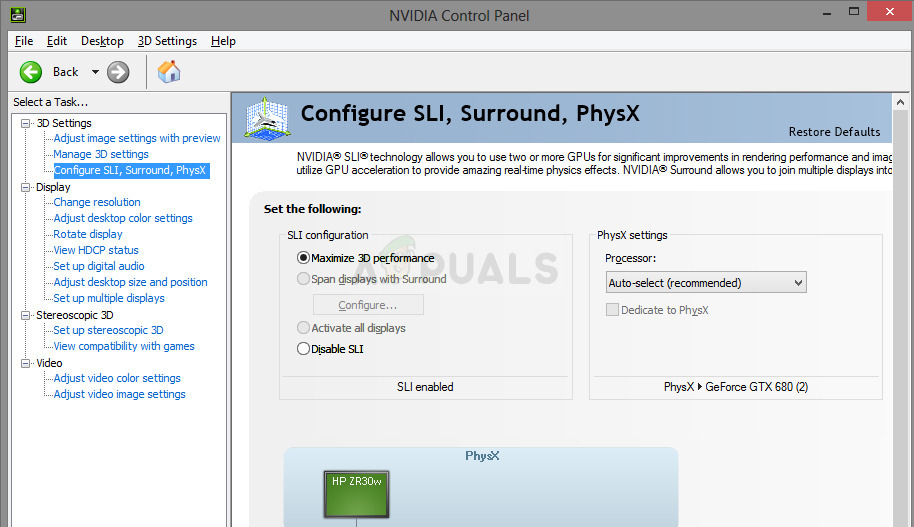Click the HP ZR30w monitor thumbnail
The width and height of the screenshot is (914, 527).
[357, 494]
